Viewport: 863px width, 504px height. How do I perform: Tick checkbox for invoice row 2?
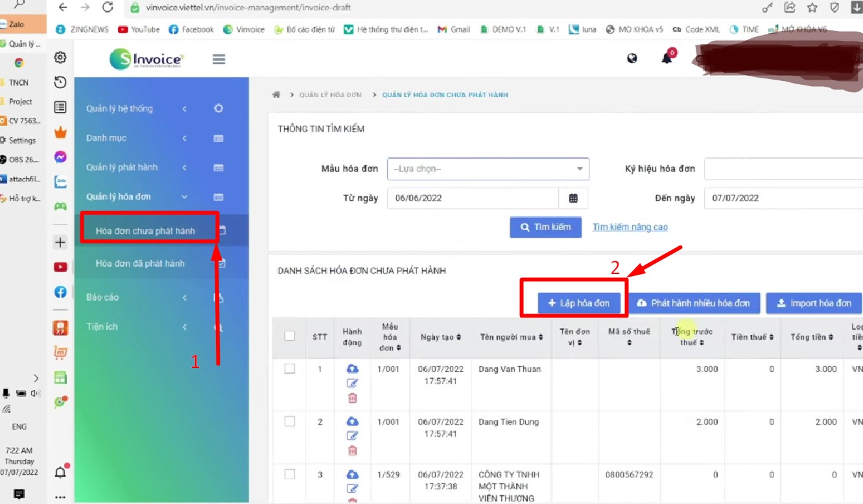click(290, 422)
